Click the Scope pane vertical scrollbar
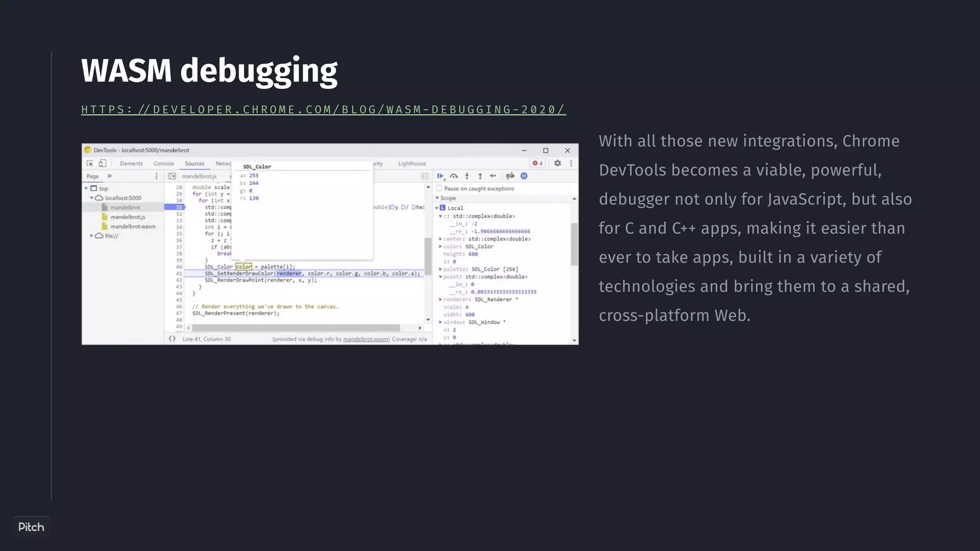The height and width of the screenshot is (551, 980). pos(574,244)
